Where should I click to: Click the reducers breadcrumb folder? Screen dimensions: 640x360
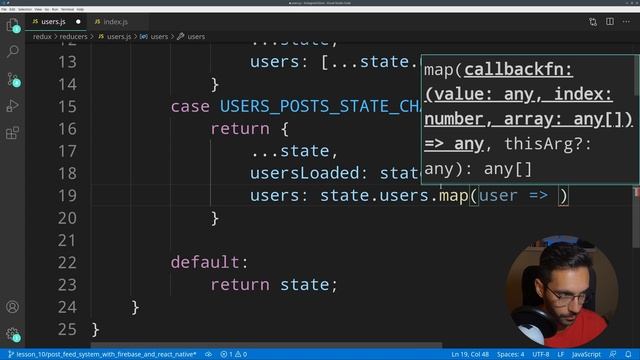click(x=73, y=37)
